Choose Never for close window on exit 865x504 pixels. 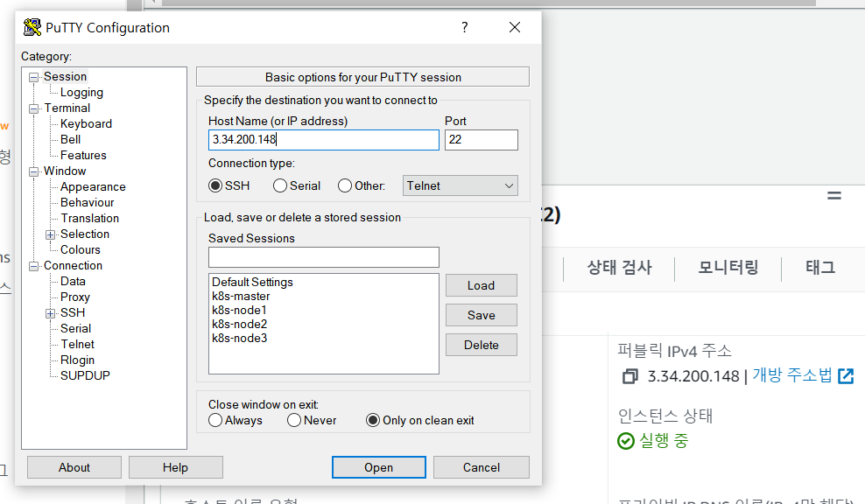tap(294, 420)
